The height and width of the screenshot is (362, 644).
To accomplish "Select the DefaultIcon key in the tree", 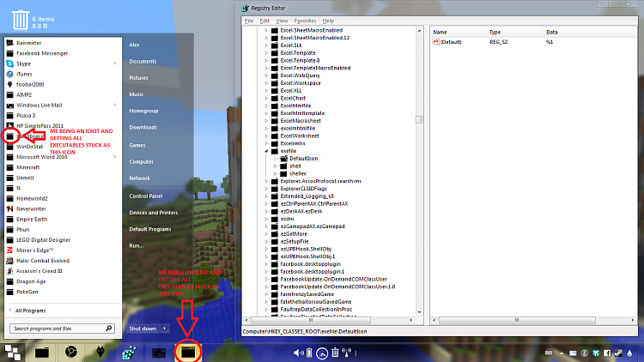I will (x=303, y=159).
